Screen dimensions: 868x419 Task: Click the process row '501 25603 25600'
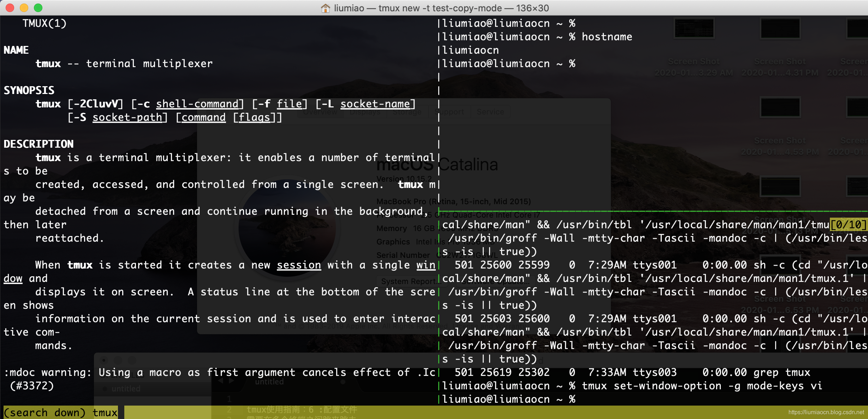tap(502, 319)
